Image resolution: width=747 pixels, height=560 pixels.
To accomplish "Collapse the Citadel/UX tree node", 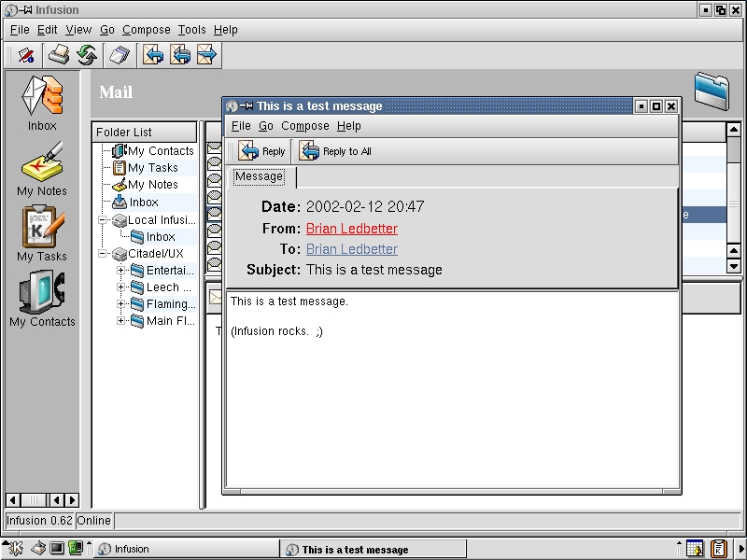I will pos(103,253).
